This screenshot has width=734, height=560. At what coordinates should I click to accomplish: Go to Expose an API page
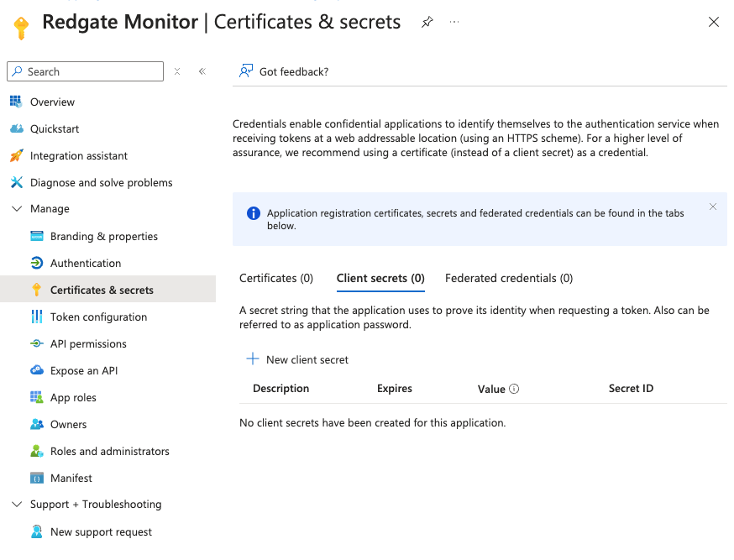pyautogui.click(x=84, y=370)
